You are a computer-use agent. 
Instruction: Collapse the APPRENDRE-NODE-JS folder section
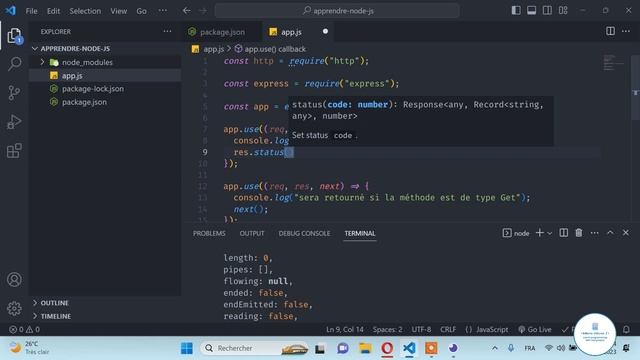tap(105, 49)
